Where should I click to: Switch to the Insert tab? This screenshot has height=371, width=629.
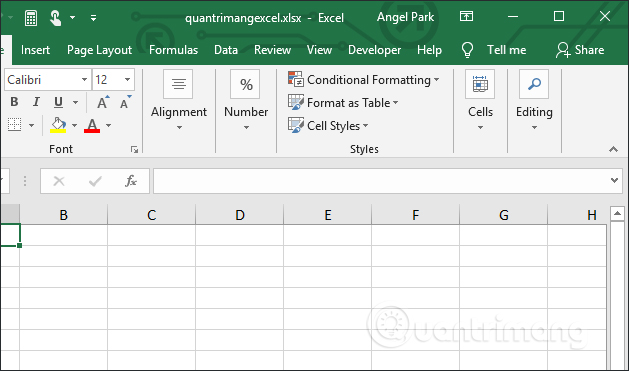[x=35, y=50]
